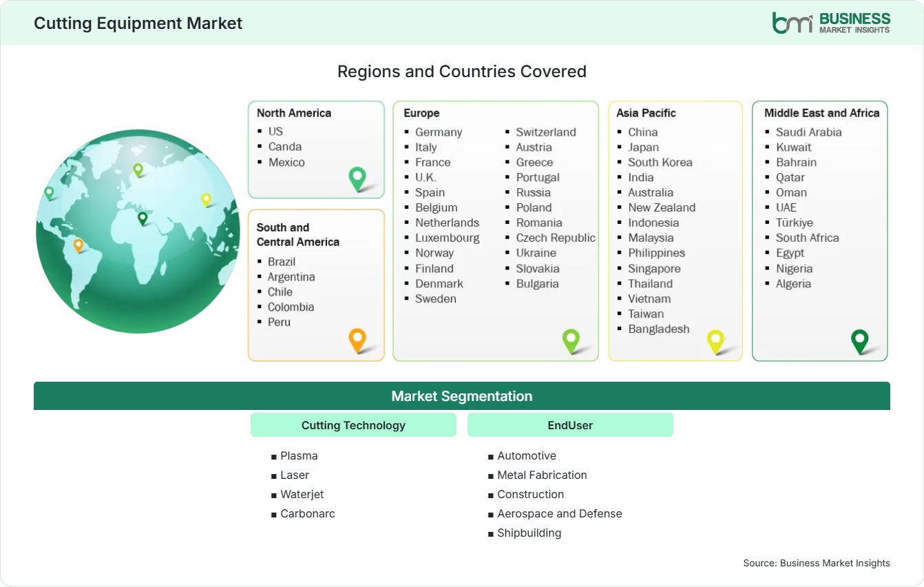Click the orange pin on globe over South America
The image size is (924, 587).
pos(78,245)
